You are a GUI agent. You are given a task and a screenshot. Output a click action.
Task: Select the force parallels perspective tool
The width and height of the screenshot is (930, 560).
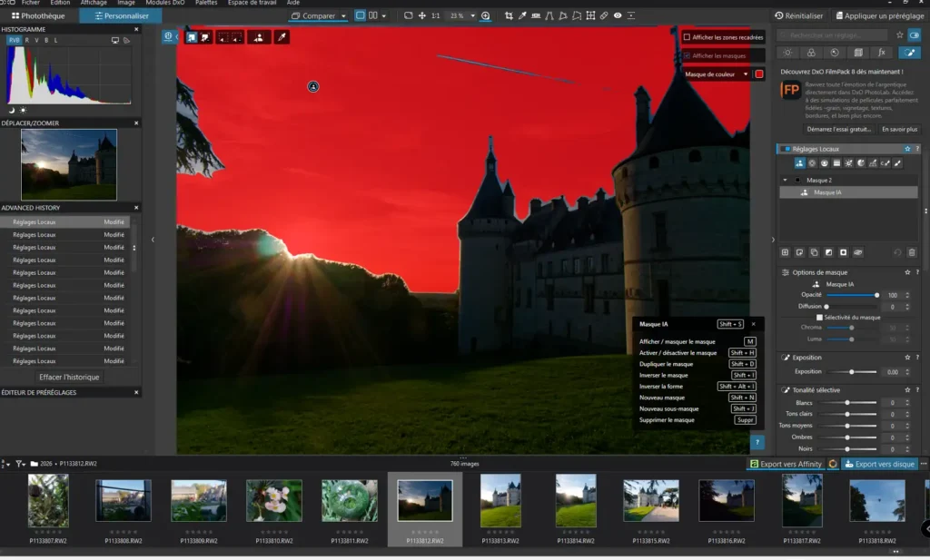549,16
